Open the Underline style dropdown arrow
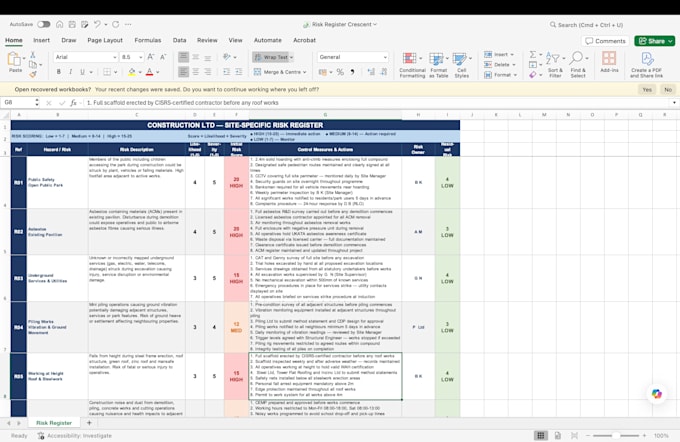Viewport: 680px width, 442px height. tap(91, 72)
